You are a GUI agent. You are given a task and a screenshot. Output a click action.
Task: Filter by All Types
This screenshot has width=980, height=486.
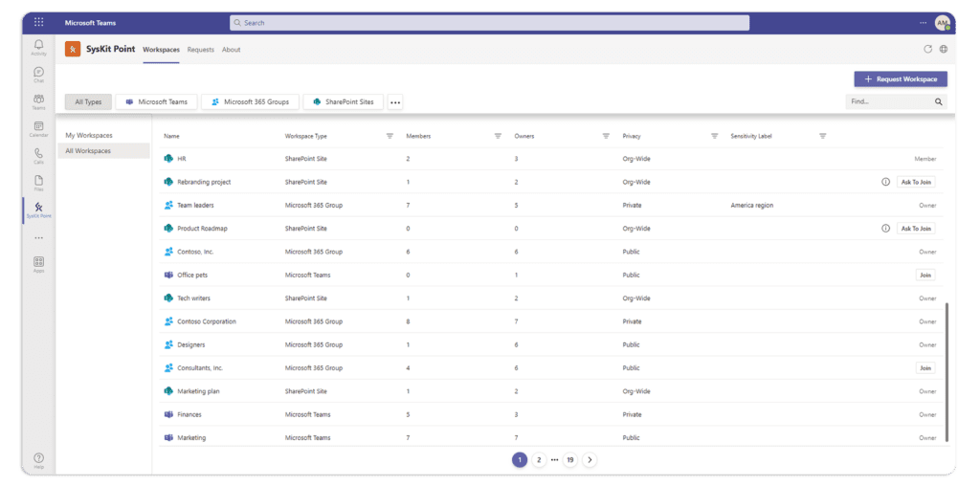[88, 101]
